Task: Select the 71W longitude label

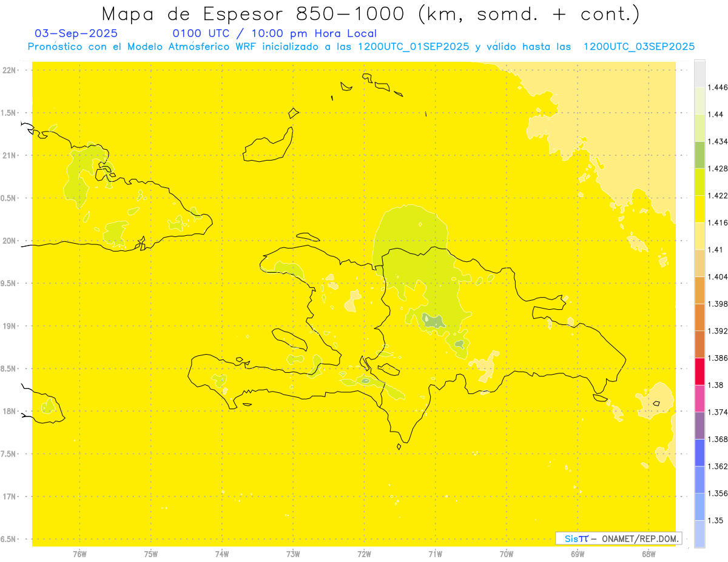Action: coord(435,554)
